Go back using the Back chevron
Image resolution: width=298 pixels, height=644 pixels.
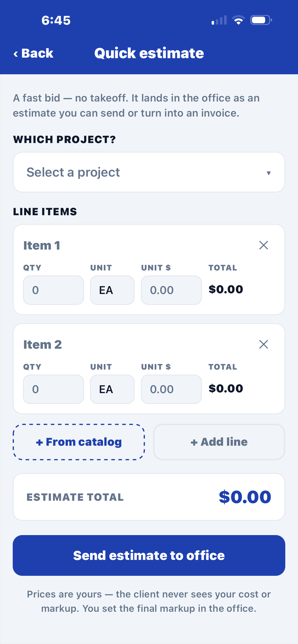click(x=33, y=53)
